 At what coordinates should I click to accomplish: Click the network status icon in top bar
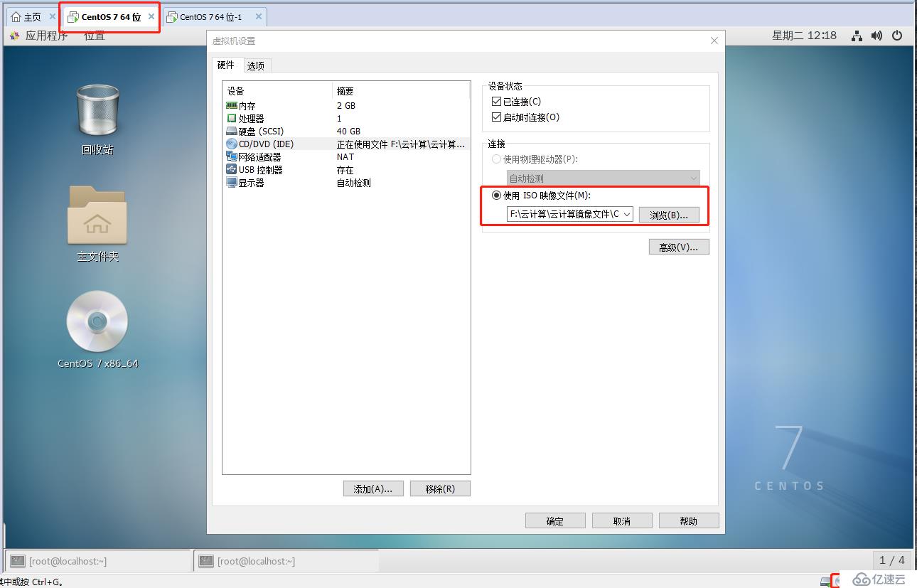coord(857,36)
